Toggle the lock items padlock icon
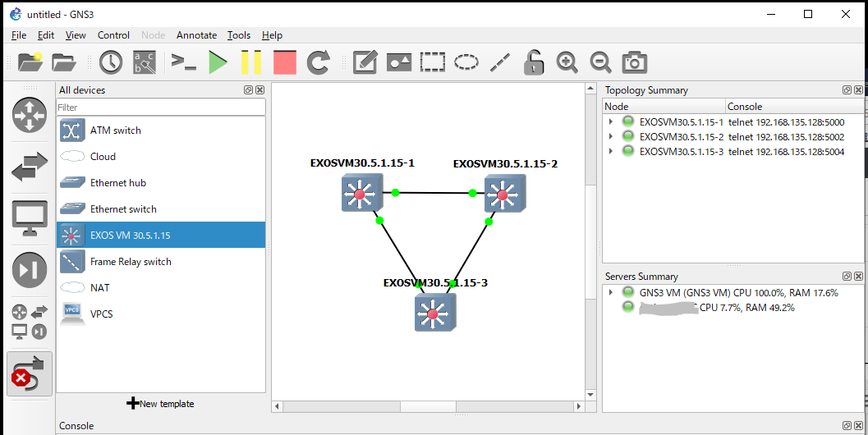868x435 pixels. 534,62
